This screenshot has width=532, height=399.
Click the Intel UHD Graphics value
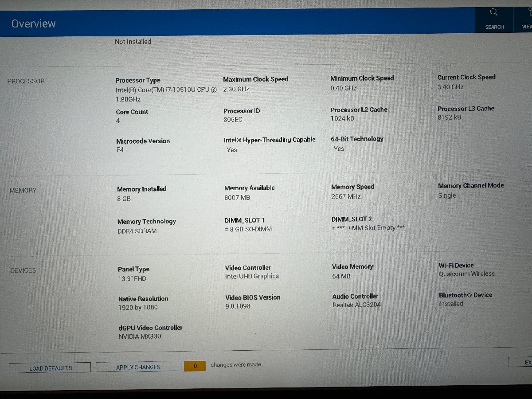[252, 276]
